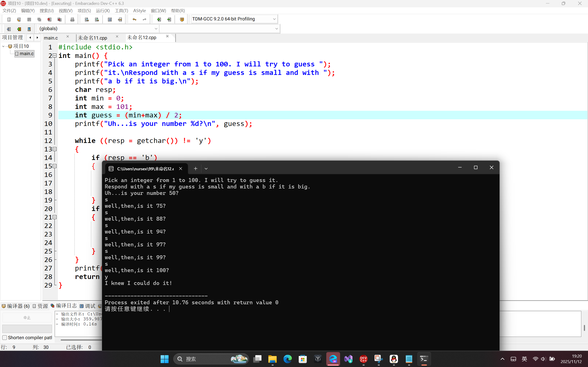Enable the Shorten compiler paths checkbox
Screen dimensions: 588x367
tap(5, 338)
